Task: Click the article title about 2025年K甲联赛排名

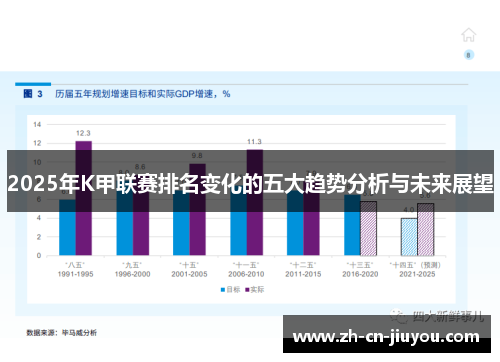Action: point(250,184)
